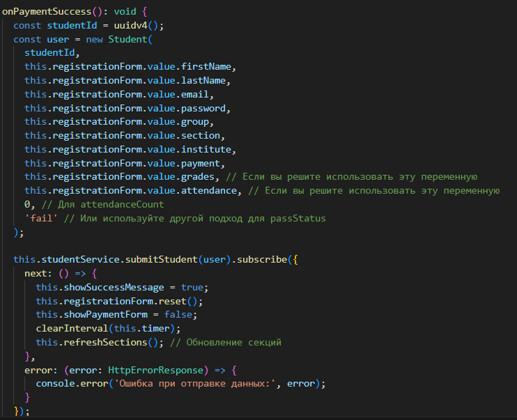Click 'Ошибка при отправке данных:' string

[195, 383]
